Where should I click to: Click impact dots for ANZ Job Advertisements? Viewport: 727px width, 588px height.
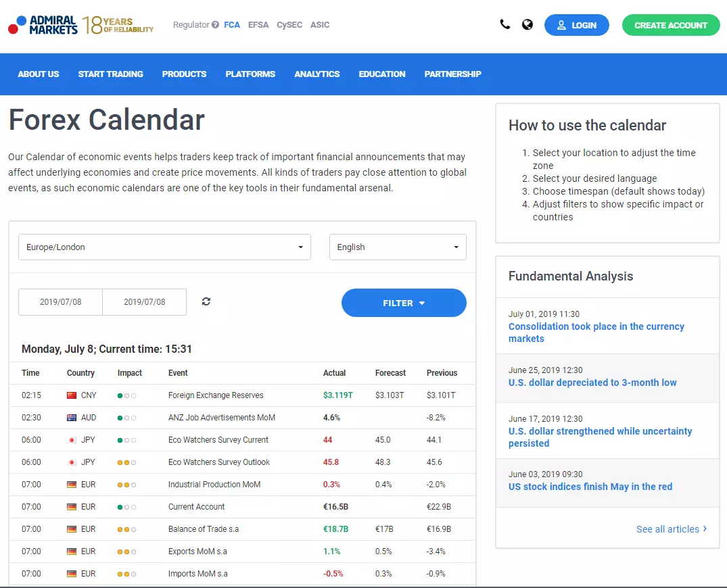[126, 418]
